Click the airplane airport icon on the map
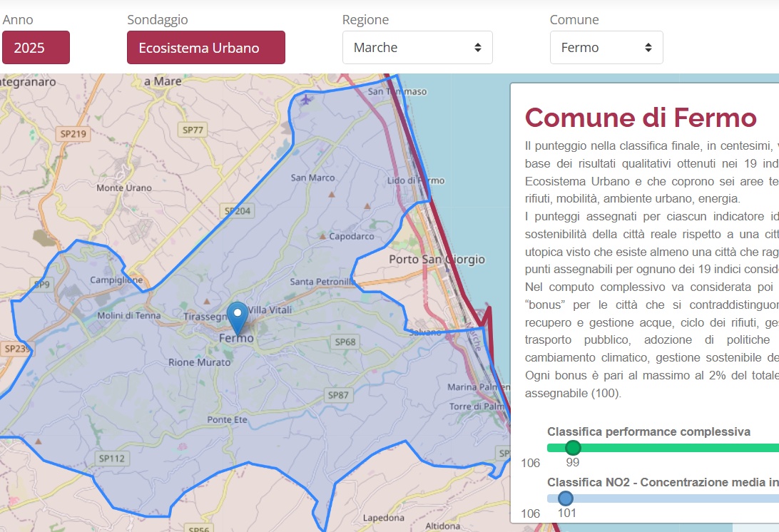Screen dimensions: 779x532 click(x=307, y=98)
